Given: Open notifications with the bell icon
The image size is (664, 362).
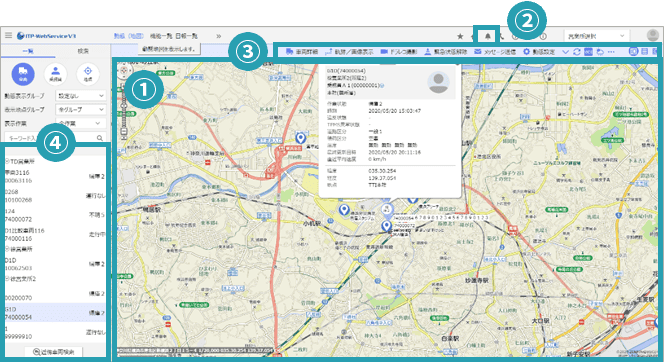Looking at the screenshot, I should pos(488,36).
